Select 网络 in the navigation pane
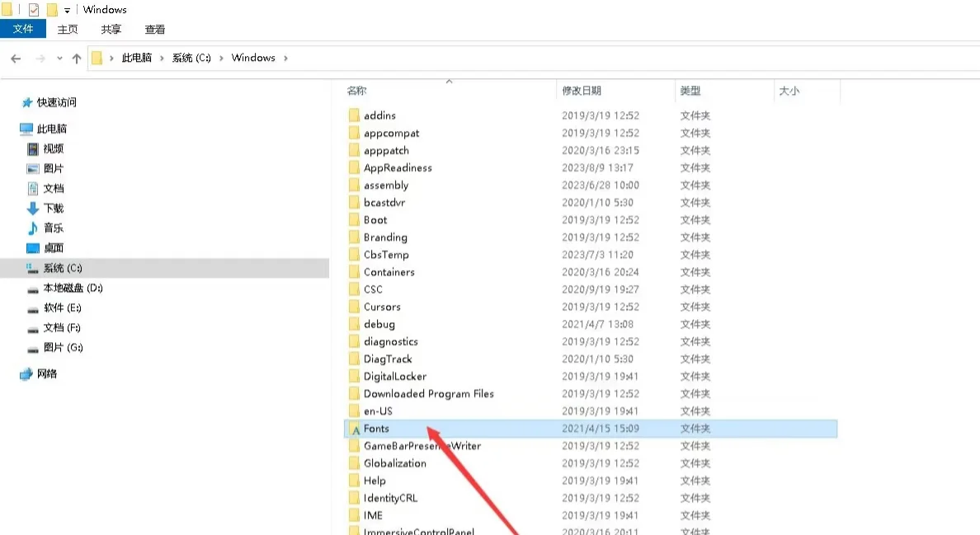This screenshot has width=980, height=535. point(47,374)
